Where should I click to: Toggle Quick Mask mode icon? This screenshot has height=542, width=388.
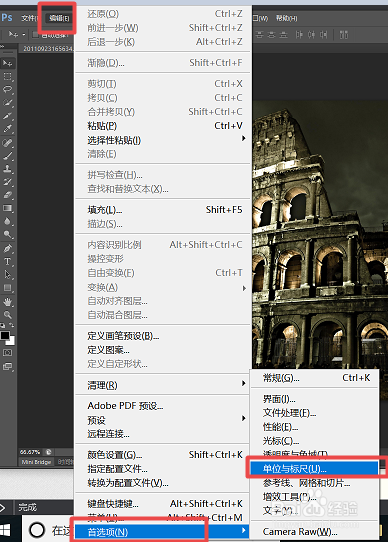7,353
